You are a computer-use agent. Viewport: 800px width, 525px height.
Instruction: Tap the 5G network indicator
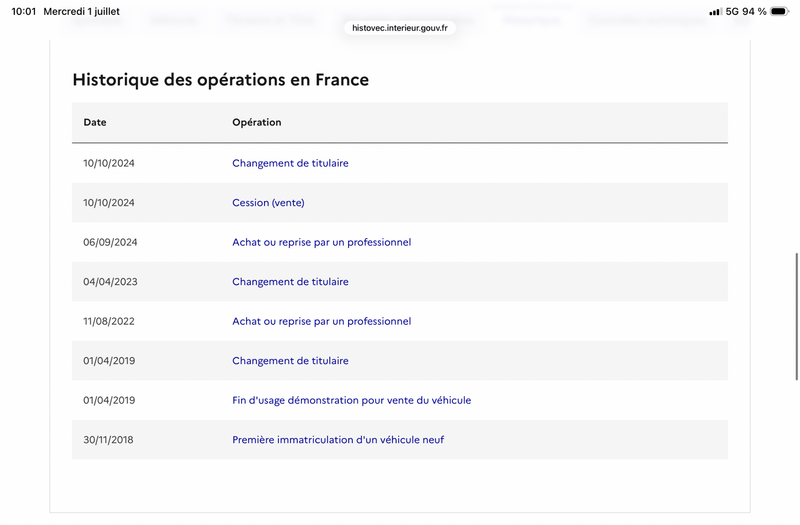click(732, 11)
